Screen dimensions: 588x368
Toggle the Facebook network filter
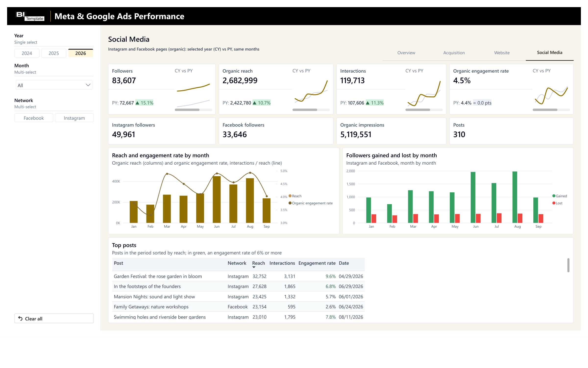[x=34, y=118]
